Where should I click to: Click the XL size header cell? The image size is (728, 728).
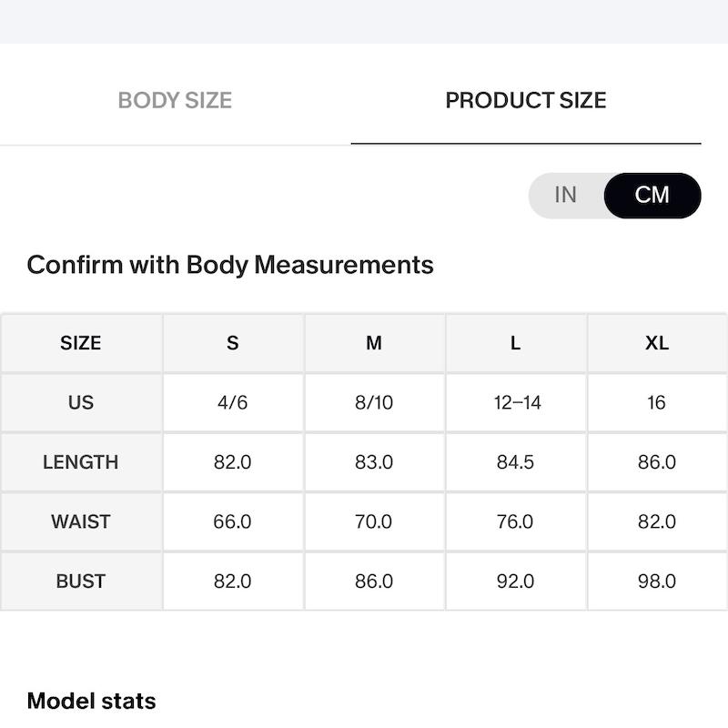coord(657,343)
